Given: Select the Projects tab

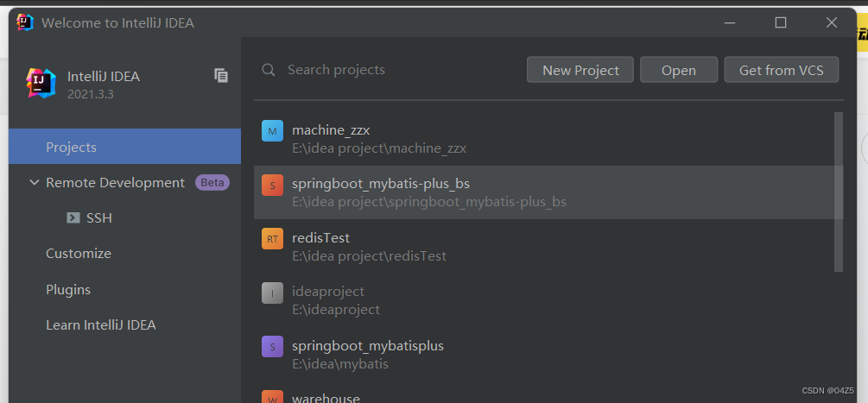Looking at the screenshot, I should coord(71,147).
